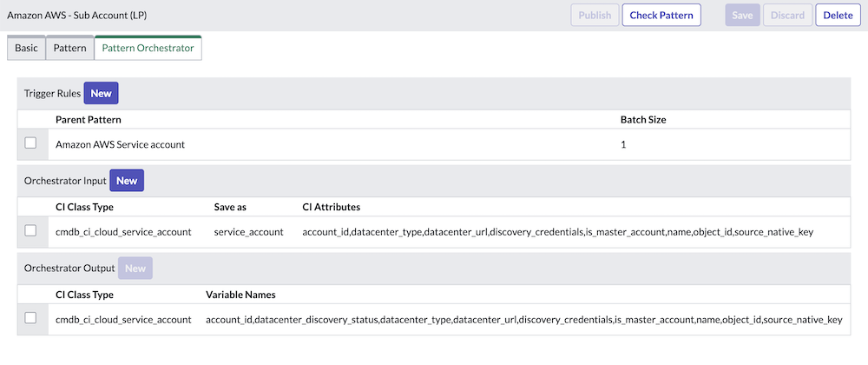The image size is (868, 365).
Task: Click the service_account Save as value
Action: point(248,232)
